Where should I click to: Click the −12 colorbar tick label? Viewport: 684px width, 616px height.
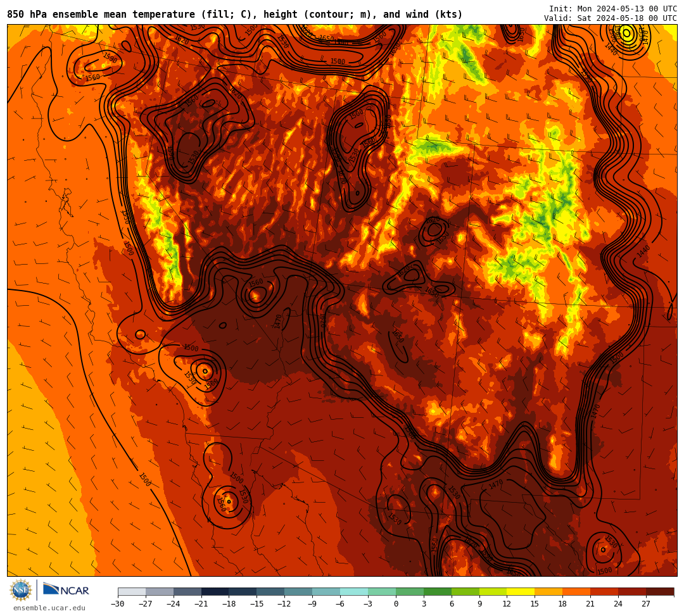point(285,604)
